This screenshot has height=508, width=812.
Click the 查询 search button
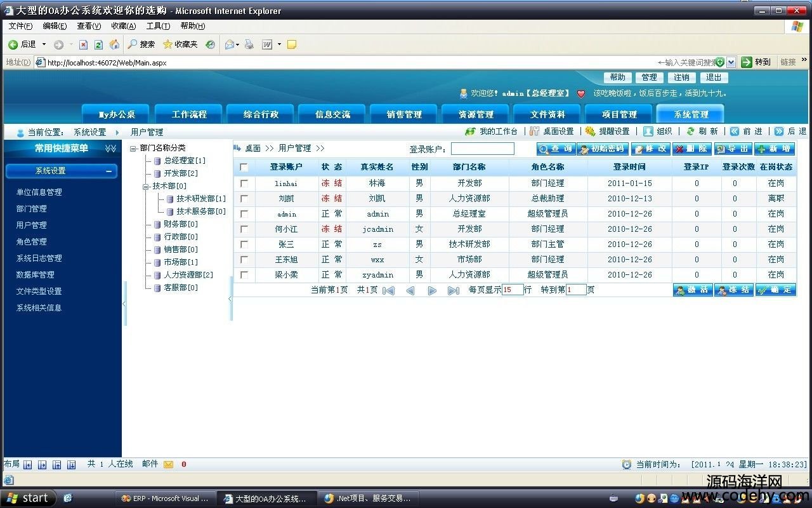555,149
